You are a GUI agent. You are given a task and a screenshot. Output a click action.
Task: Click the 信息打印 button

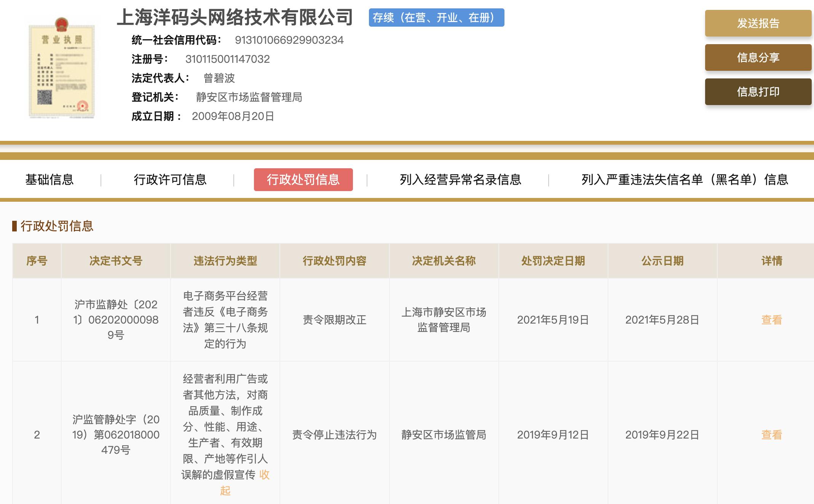758,91
